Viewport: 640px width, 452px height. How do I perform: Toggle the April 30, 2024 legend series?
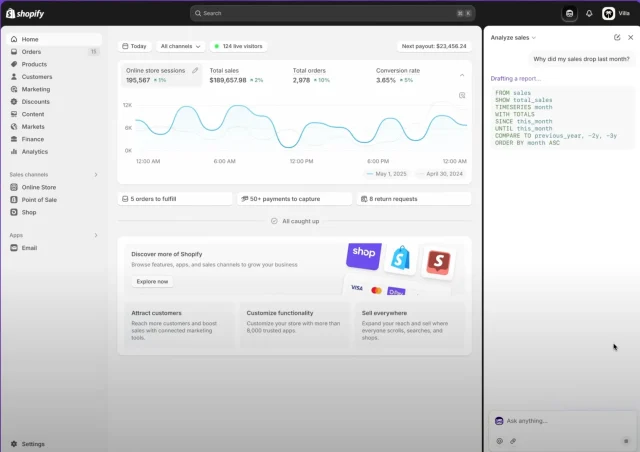click(x=440, y=174)
